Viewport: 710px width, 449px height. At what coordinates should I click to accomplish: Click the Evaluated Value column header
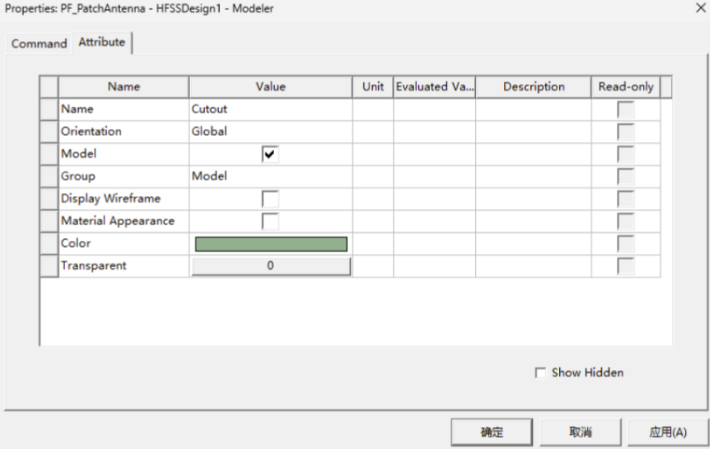pyautogui.click(x=434, y=87)
